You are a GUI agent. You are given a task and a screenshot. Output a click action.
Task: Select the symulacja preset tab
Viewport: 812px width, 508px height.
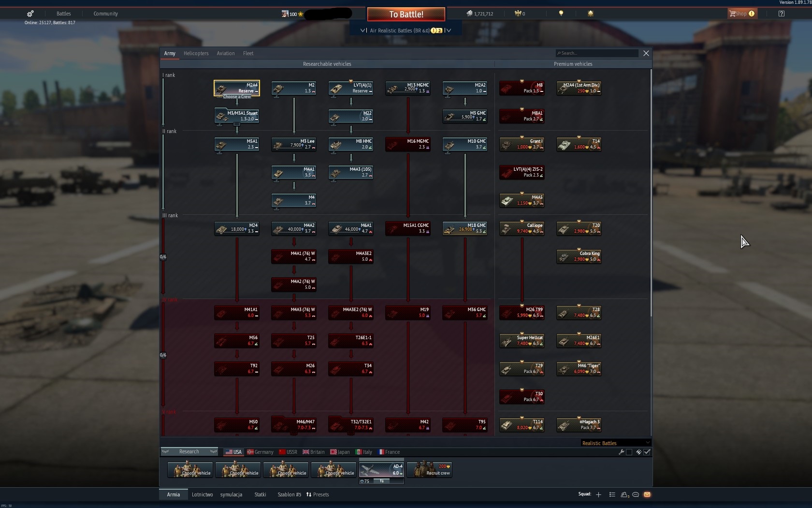[x=231, y=494]
